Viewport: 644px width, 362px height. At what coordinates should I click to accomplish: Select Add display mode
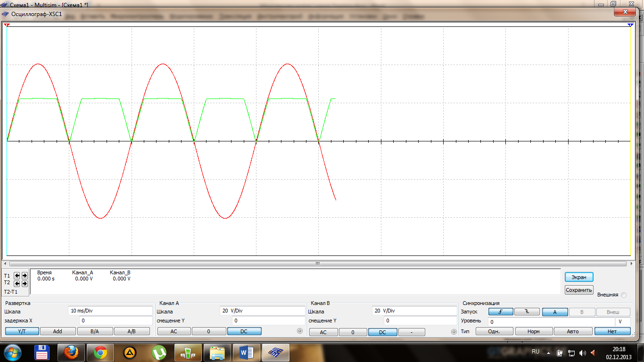pos(58,331)
